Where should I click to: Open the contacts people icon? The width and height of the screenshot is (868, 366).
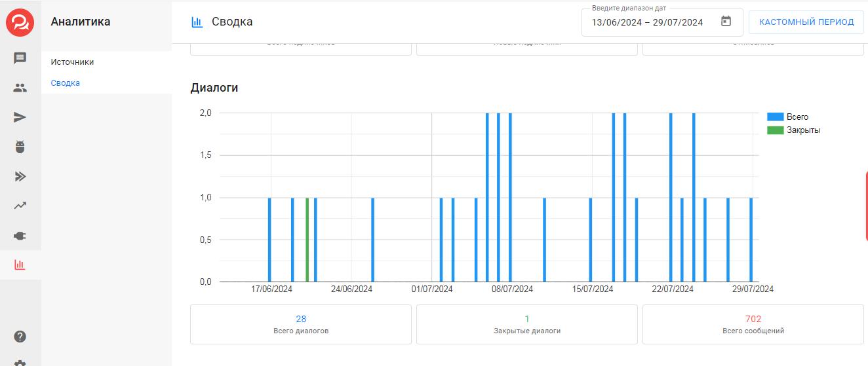pyautogui.click(x=20, y=88)
